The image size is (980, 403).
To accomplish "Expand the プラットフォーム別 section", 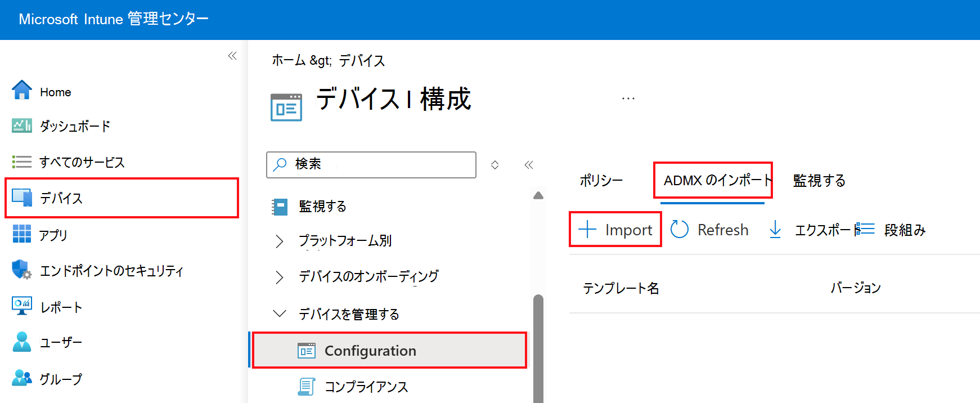I will (279, 241).
